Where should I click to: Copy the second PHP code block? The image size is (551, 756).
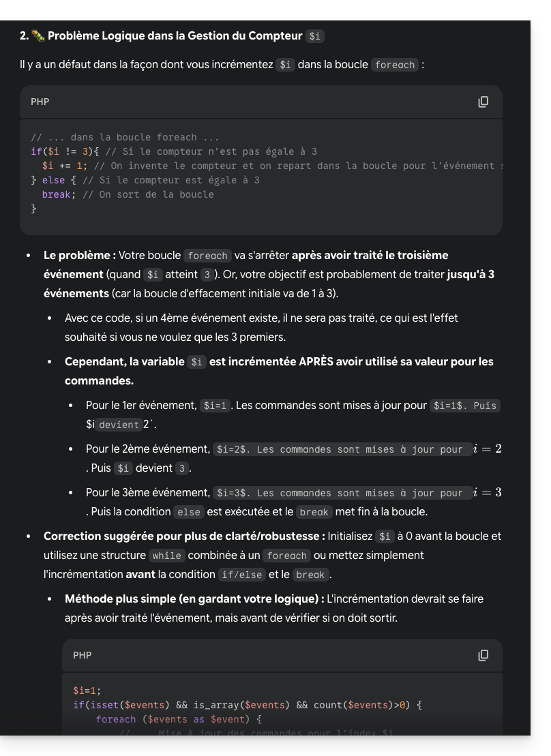pos(483,655)
